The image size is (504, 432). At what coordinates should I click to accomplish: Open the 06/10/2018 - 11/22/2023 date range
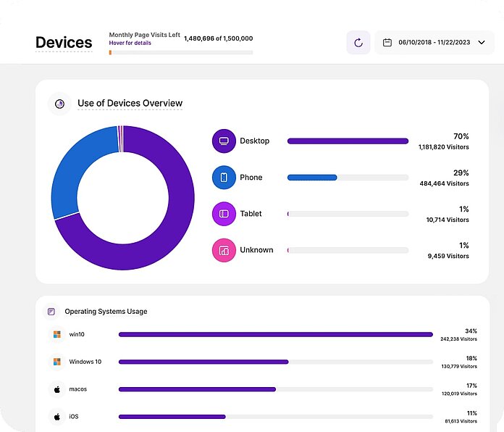434,43
